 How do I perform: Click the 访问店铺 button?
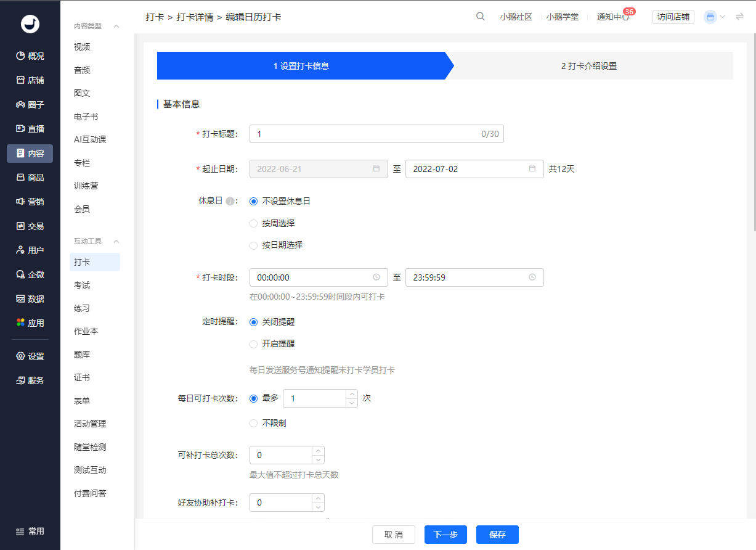[x=673, y=17]
